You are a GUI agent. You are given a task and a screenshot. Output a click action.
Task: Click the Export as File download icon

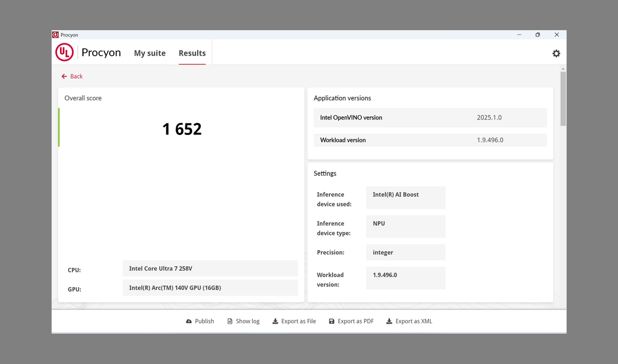[276, 321]
